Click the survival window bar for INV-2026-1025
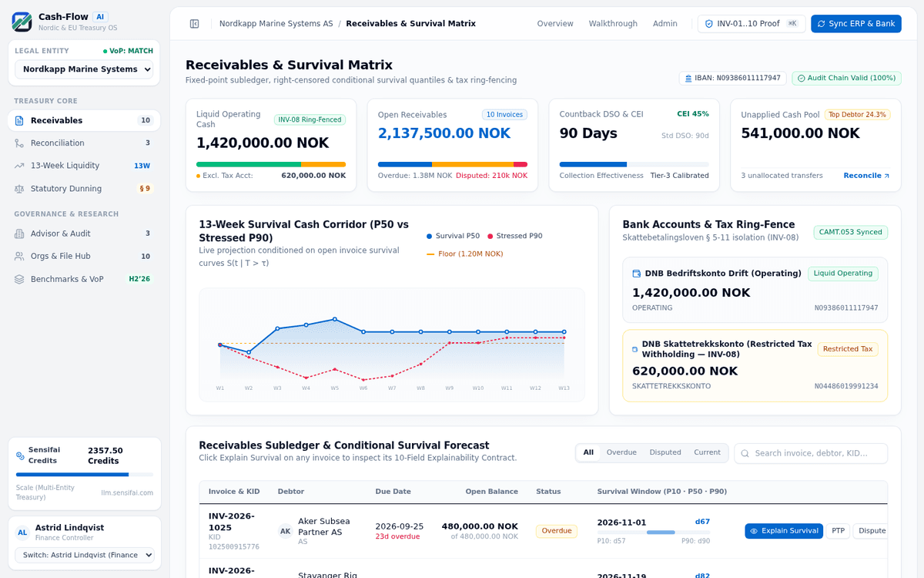This screenshot has width=924, height=578. click(654, 533)
